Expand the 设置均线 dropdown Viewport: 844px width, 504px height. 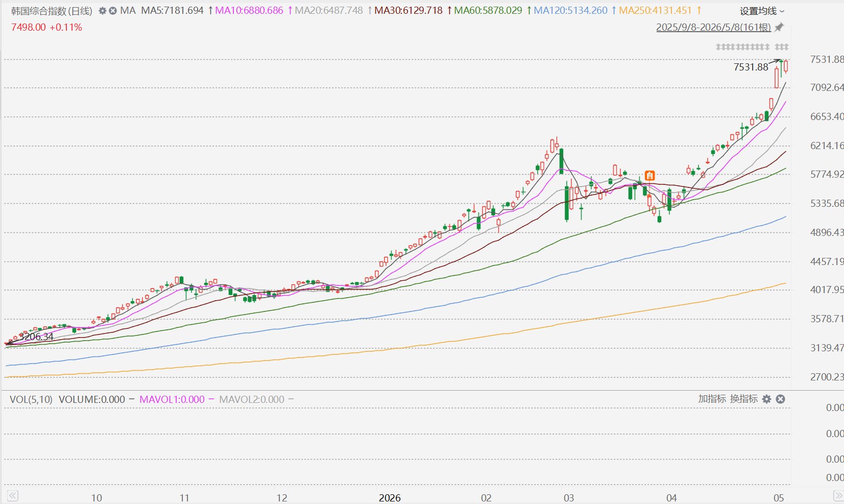[762, 11]
